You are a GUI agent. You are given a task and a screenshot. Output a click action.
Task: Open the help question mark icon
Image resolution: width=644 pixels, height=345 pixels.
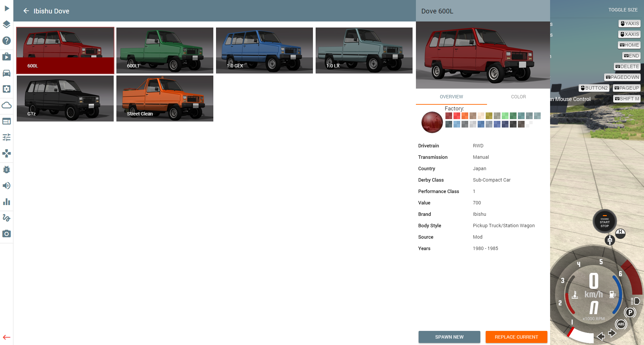click(7, 41)
